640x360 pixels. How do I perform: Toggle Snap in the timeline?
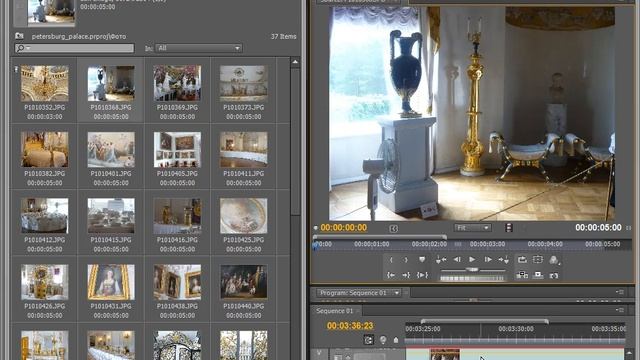click(368, 340)
